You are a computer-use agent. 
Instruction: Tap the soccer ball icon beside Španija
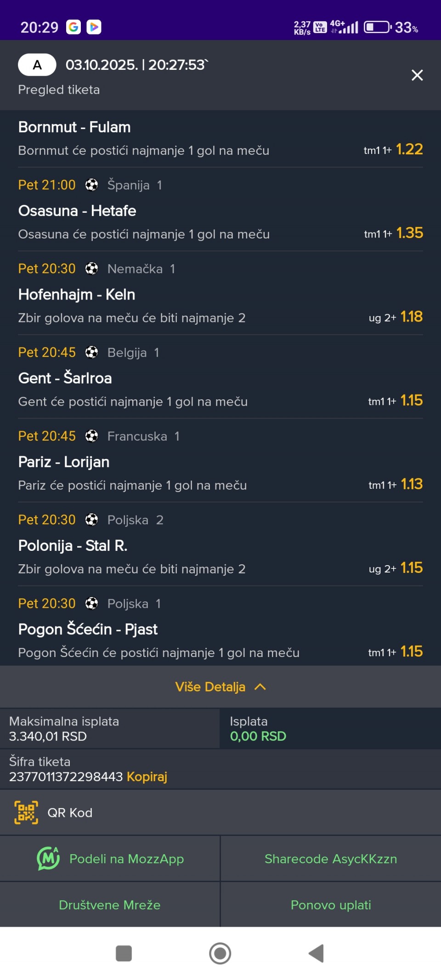(91, 185)
